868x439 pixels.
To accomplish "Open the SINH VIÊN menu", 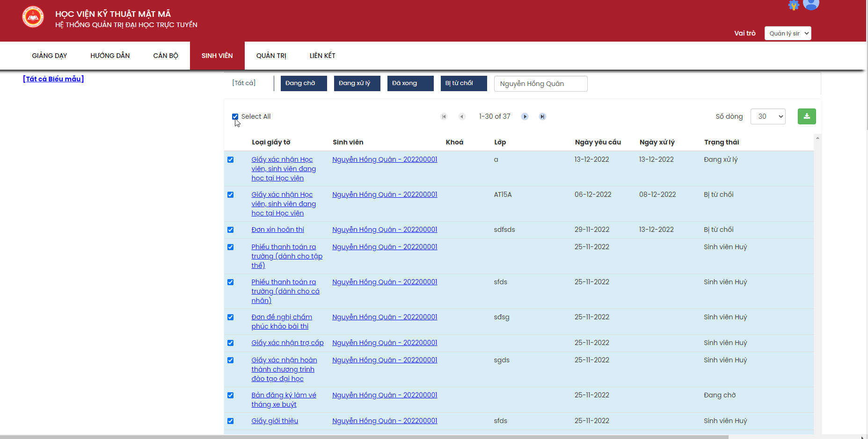I will click(x=217, y=56).
